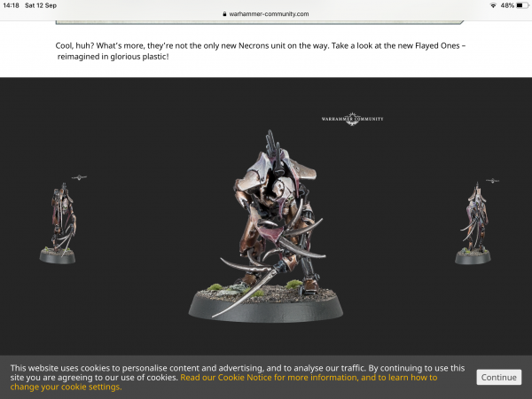Tap the 48% battery percentage text

tap(506, 4)
